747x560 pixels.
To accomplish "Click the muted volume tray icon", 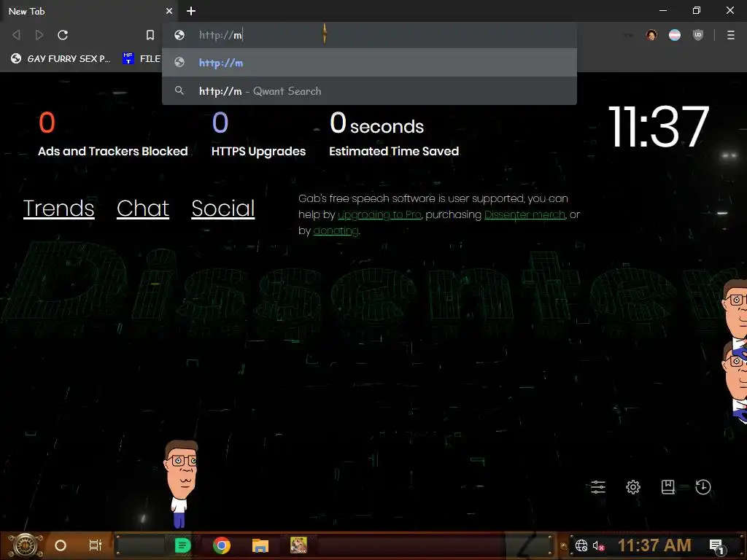I will point(598,545).
